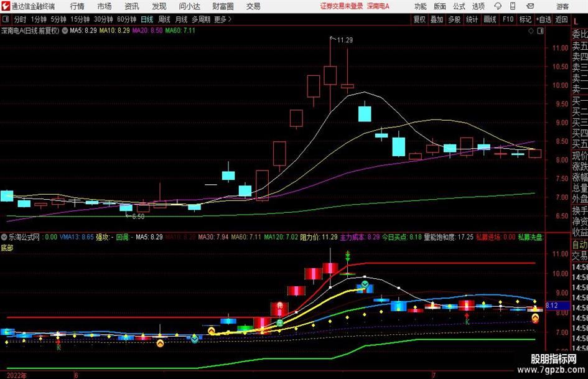Click the blue 8.12 price tag on axis
588x379 pixels.
click(557, 306)
